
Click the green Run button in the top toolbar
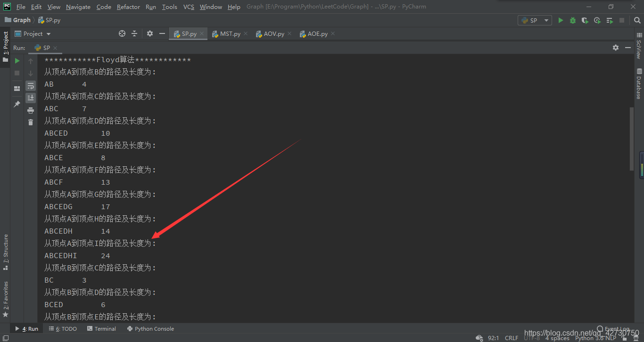tap(561, 20)
